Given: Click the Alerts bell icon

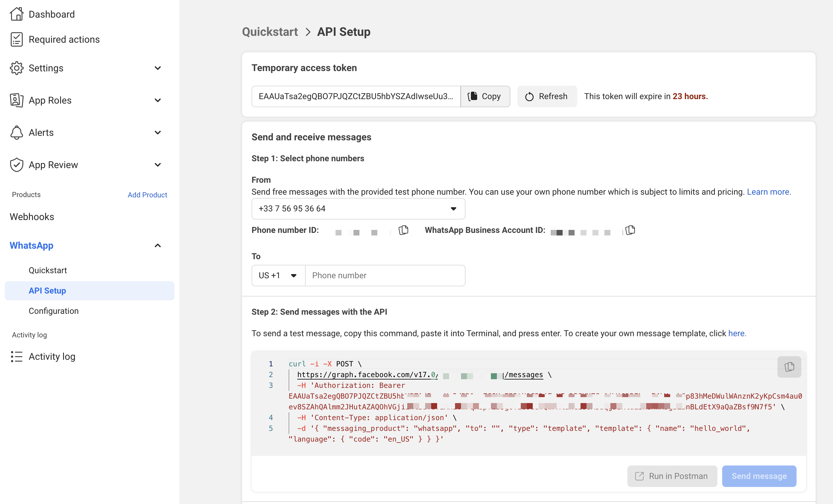Looking at the screenshot, I should click(16, 132).
